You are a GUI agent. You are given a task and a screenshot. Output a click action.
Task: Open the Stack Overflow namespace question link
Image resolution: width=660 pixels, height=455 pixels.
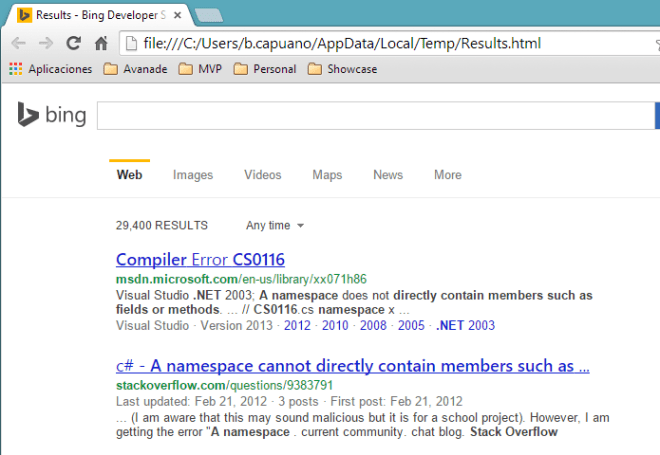[x=352, y=365]
